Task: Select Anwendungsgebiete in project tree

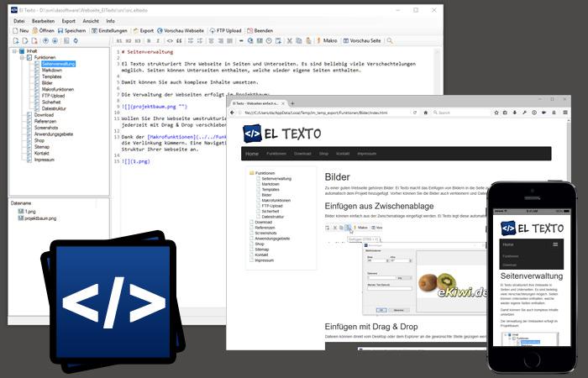Action: (54, 134)
